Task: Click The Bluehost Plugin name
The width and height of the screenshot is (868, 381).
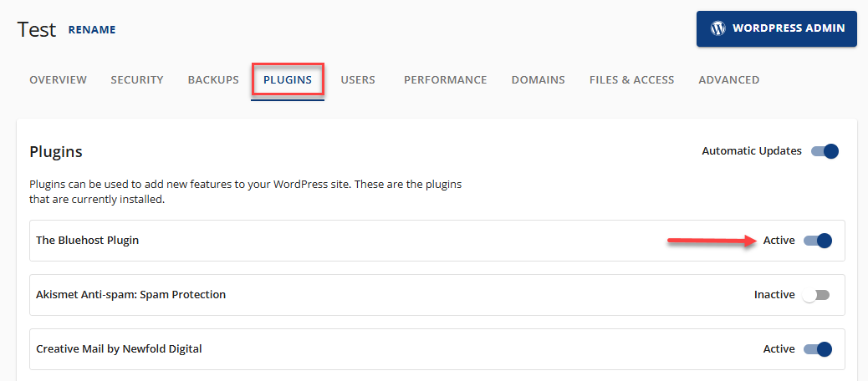Action: coord(88,241)
